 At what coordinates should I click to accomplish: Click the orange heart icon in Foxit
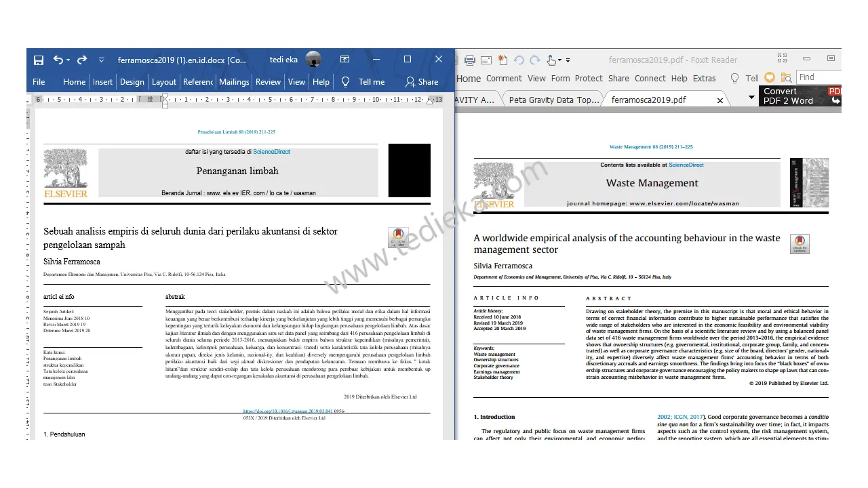tap(770, 78)
